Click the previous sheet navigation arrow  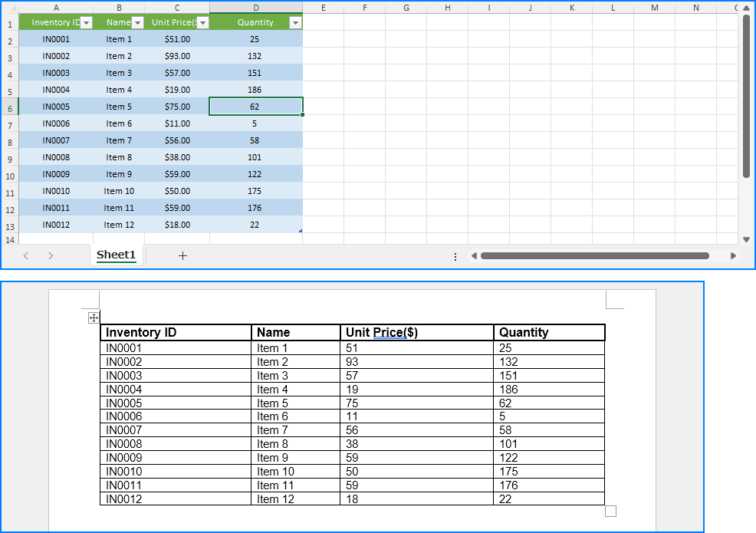[26, 255]
